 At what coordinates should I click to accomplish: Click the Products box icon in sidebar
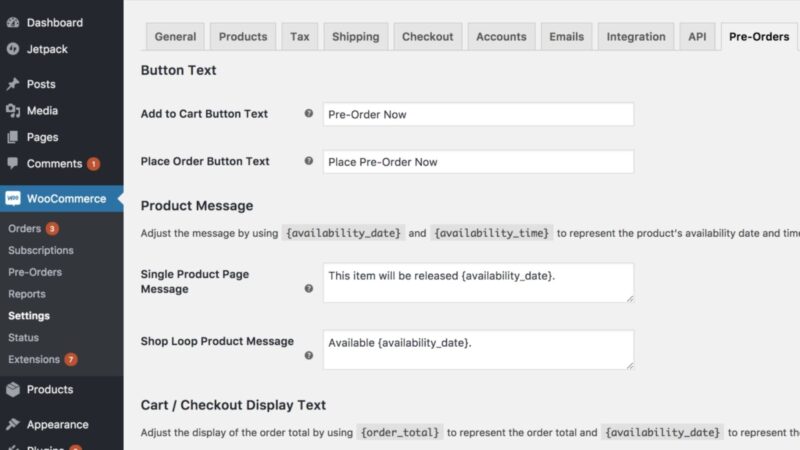13,389
